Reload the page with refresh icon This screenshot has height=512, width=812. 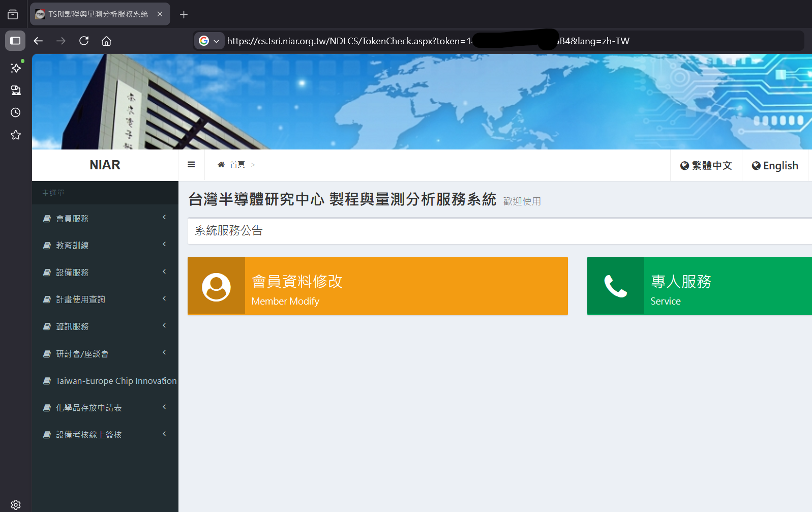84,41
